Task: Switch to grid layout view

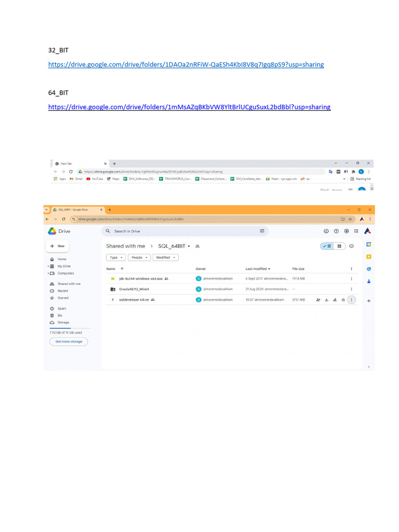Action: coord(339,246)
